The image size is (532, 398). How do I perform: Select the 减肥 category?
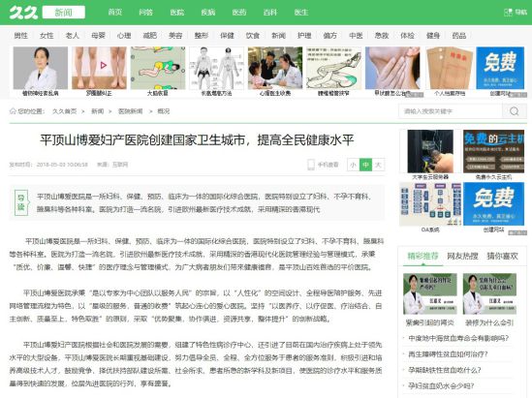(x=150, y=35)
